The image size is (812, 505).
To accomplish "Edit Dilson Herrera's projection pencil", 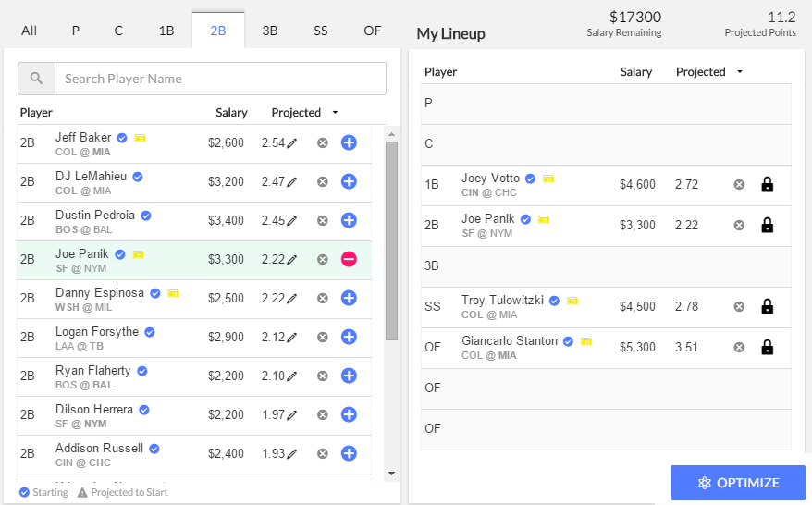I will [292, 415].
